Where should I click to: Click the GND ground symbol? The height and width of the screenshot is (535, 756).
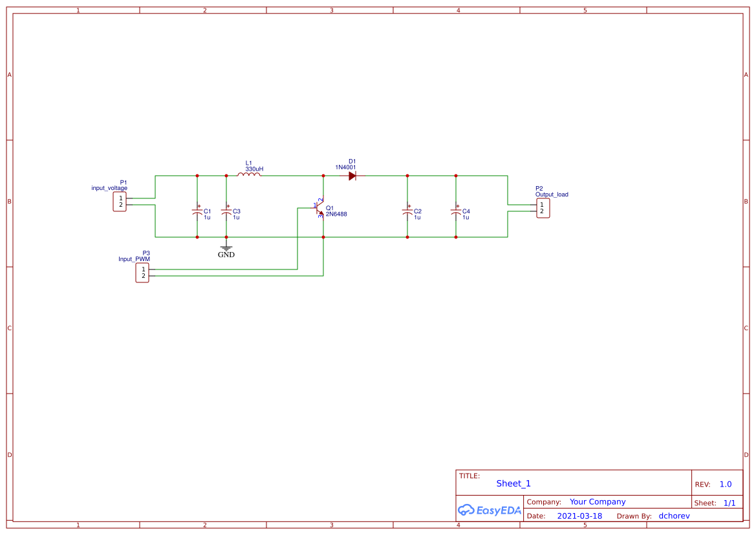(226, 247)
